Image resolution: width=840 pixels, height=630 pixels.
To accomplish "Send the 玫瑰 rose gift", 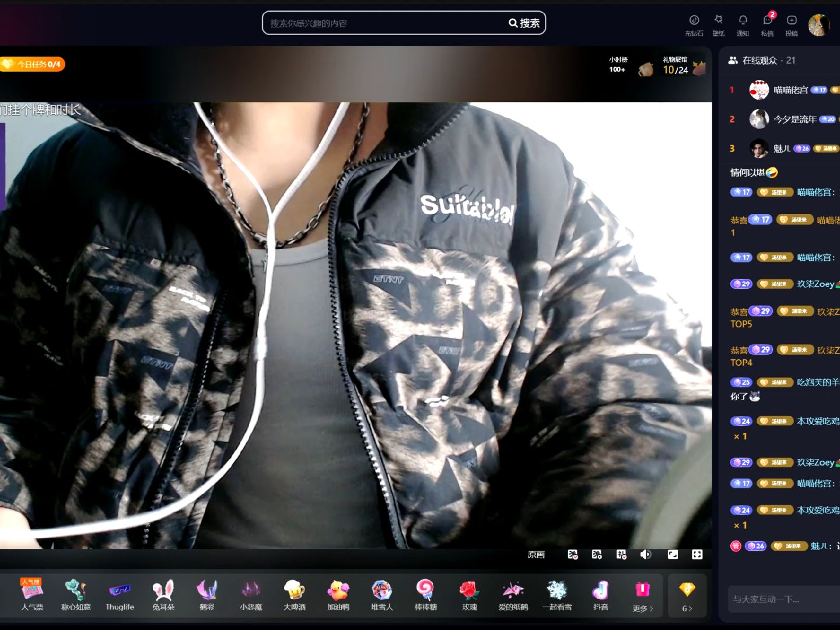I will [470, 595].
